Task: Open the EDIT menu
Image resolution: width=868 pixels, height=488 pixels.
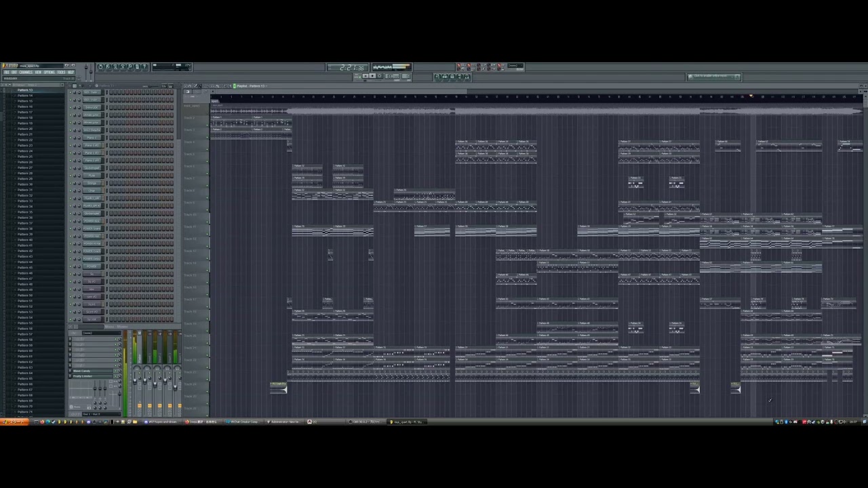Action: [14, 73]
